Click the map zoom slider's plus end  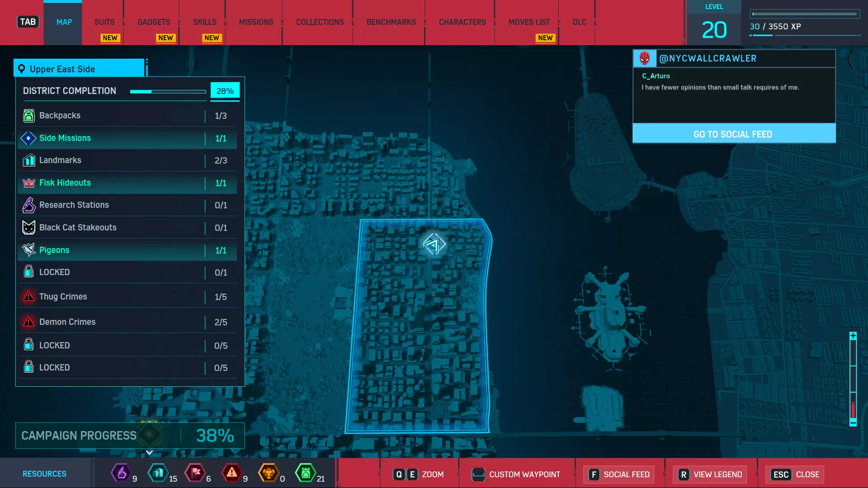click(x=853, y=336)
